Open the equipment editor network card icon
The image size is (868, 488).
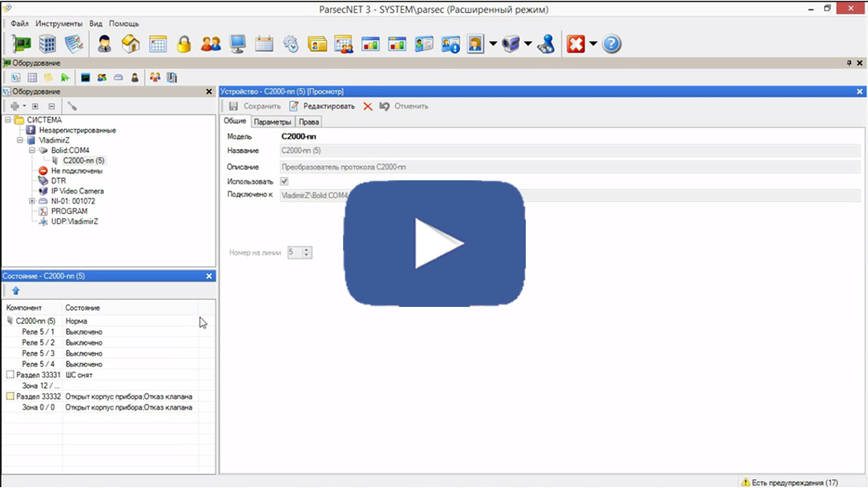(x=21, y=44)
